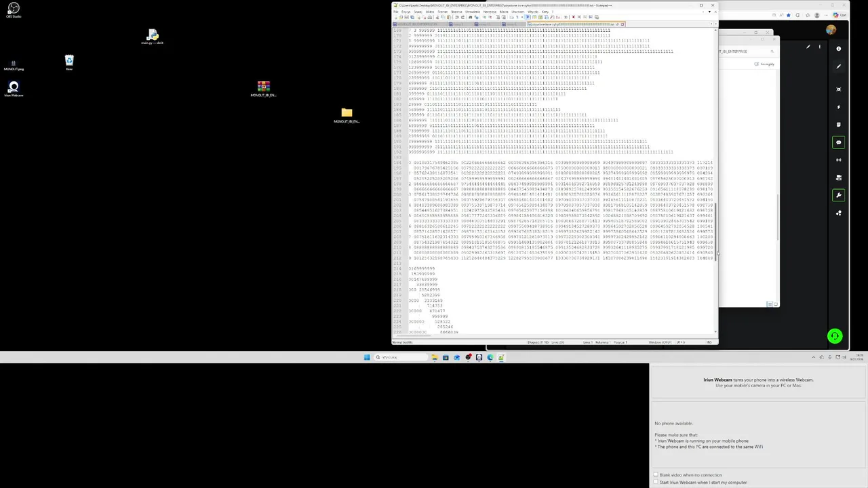
Task: Open the three-dot menu in the dark panel
Action: [819, 47]
